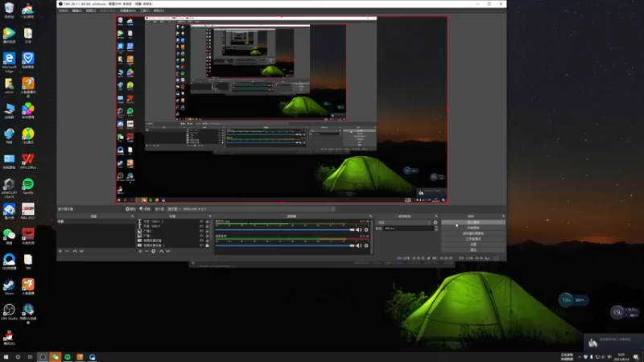Add a new source with plus icon
The height and width of the screenshot is (362, 644).
click(x=140, y=251)
